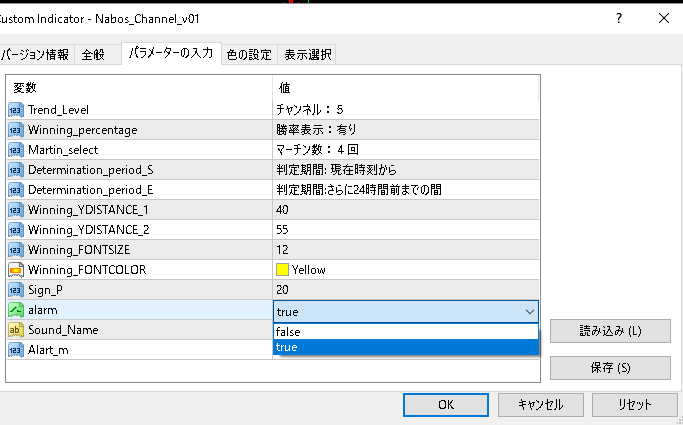Select the Winning_FONTCOLOR variable name
683x425 pixels.
[x=87, y=270]
